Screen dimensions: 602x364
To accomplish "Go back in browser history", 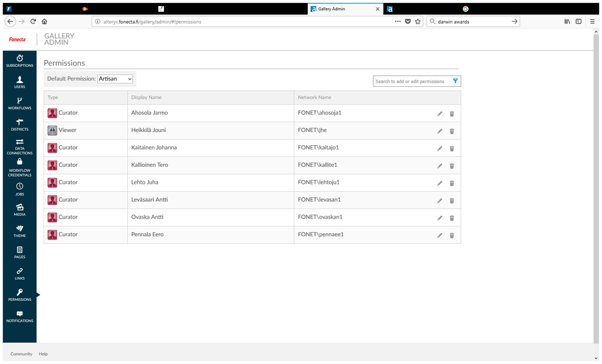I will point(10,22).
